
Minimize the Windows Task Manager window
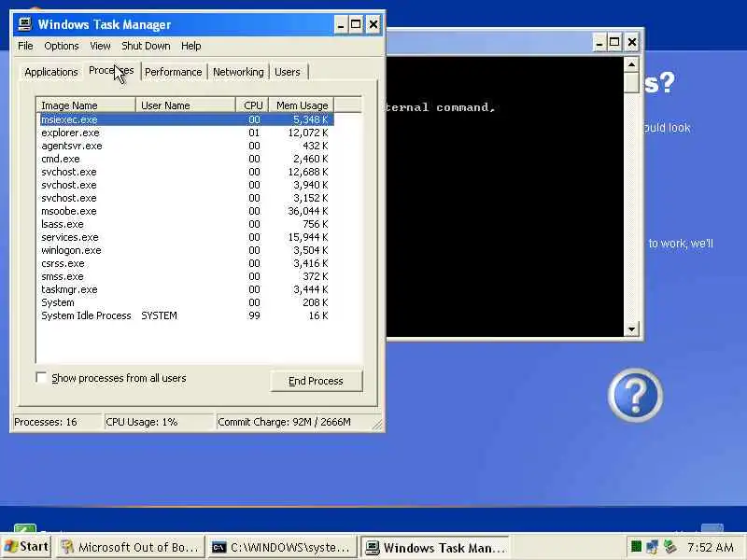(340, 25)
